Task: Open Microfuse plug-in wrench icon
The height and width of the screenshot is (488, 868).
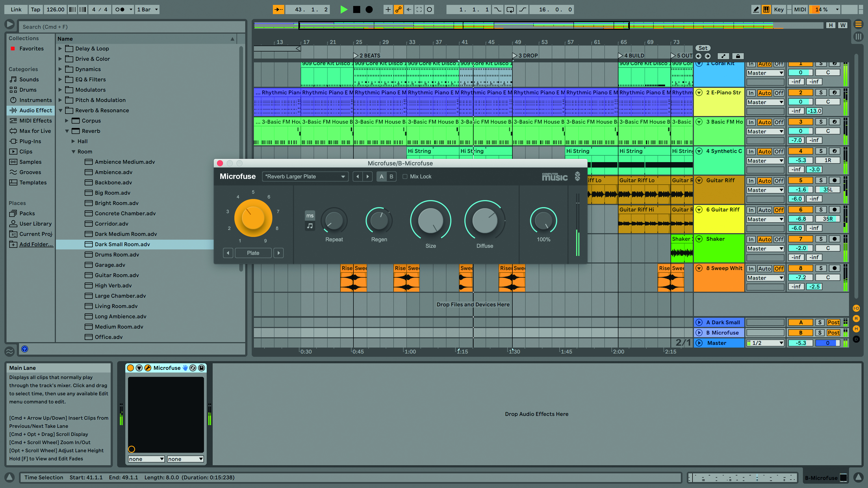Action: click(148, 368)
